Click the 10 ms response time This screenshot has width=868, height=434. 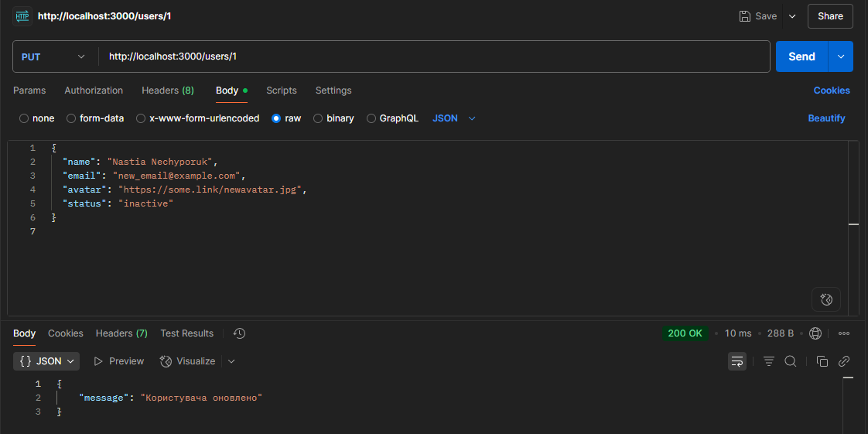(x=738, y=333)
